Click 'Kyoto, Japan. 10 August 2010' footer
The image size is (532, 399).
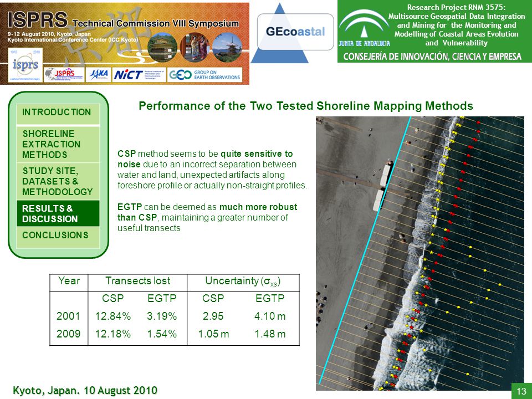coord(85,391)
